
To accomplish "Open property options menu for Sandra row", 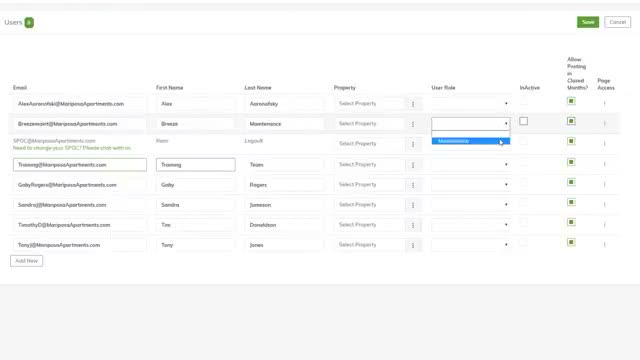I will pyautogui.click(x=413, y=205).
